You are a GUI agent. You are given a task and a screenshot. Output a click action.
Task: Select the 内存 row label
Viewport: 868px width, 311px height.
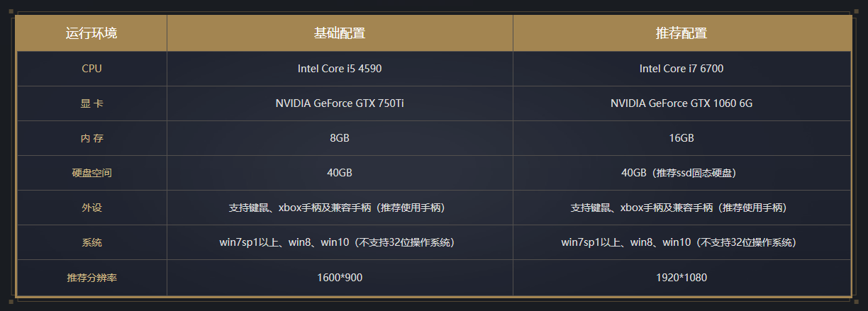[91, 138]
